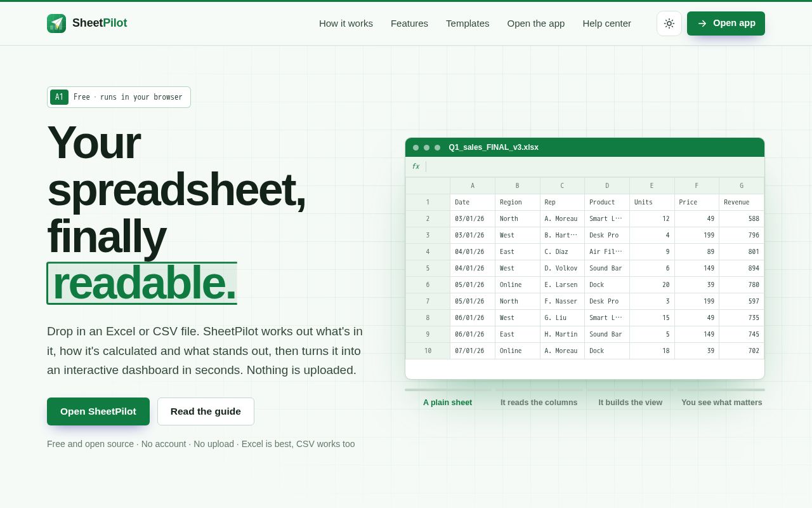
Task: Select the 'F. Nasser' rep cell
Action: coord(562,301)
